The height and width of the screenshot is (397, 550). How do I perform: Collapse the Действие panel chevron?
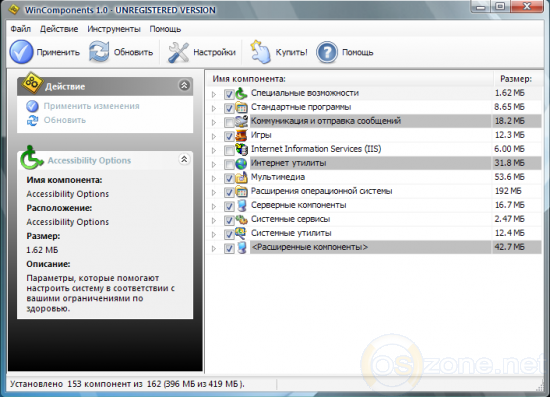(184, 85)
